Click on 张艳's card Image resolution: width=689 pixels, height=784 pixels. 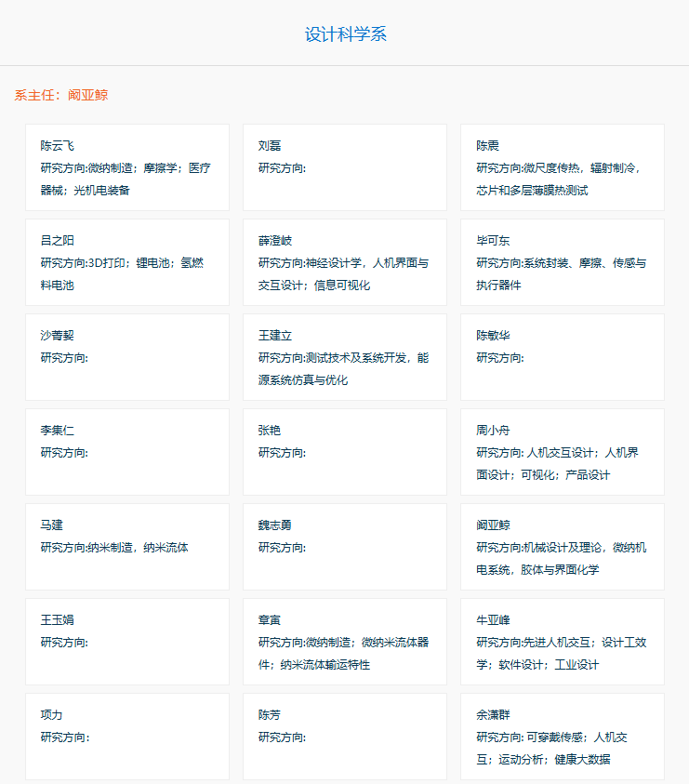(345, 452)
